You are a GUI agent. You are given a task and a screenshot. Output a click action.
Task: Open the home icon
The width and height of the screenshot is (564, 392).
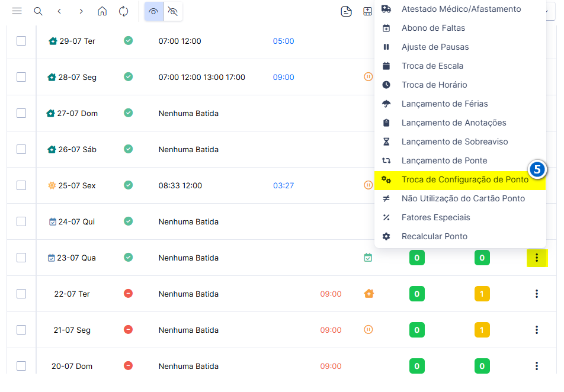tap(102, 11)
